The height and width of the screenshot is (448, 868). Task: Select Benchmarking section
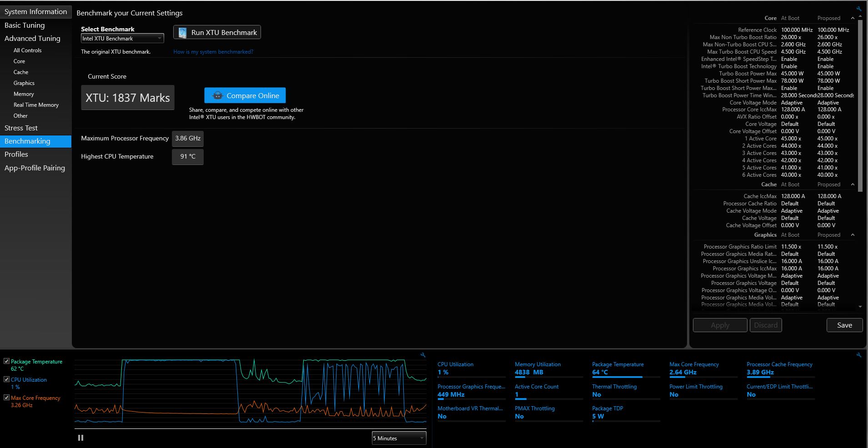click(35, 141)
